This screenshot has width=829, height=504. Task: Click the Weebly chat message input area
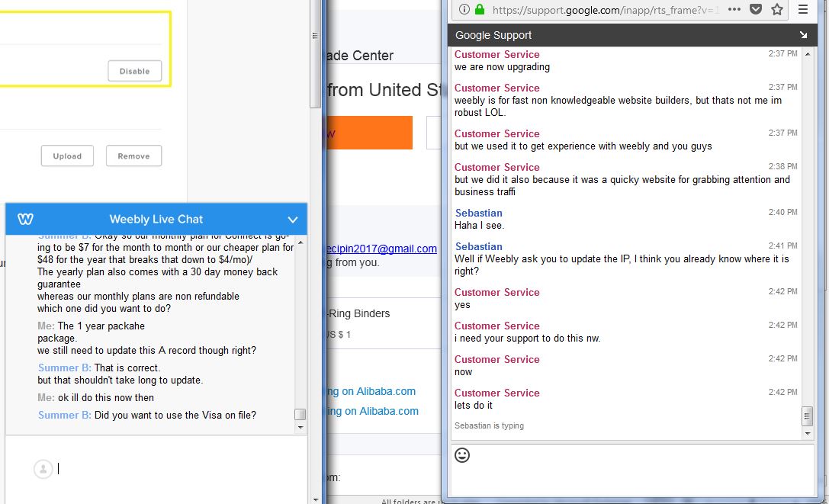click(x=180, y=469)
